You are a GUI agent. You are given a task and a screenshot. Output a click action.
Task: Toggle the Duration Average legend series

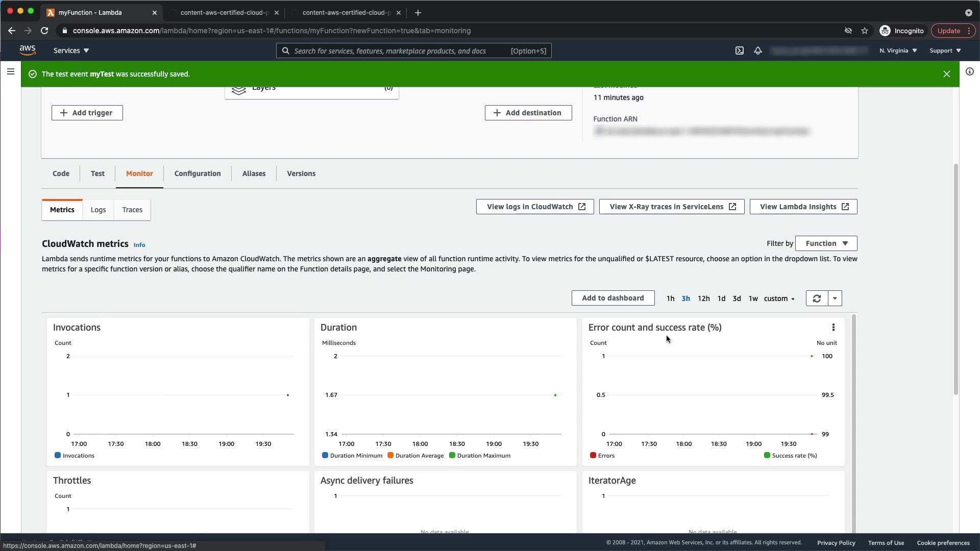415,456
